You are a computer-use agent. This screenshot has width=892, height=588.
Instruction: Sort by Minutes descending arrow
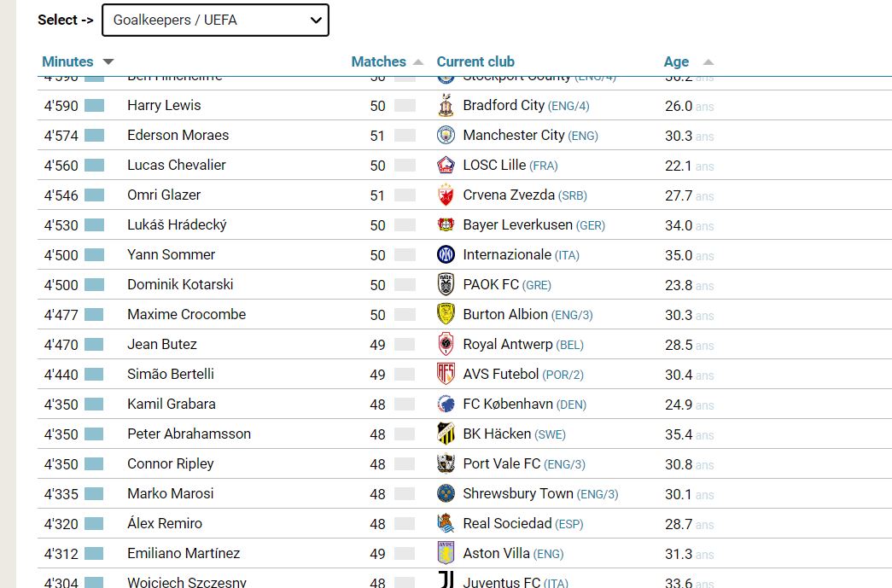[108, 61]
